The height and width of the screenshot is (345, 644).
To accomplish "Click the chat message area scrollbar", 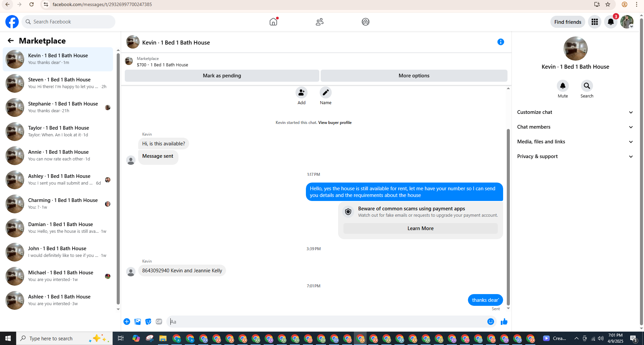I will tap(508, 217).
